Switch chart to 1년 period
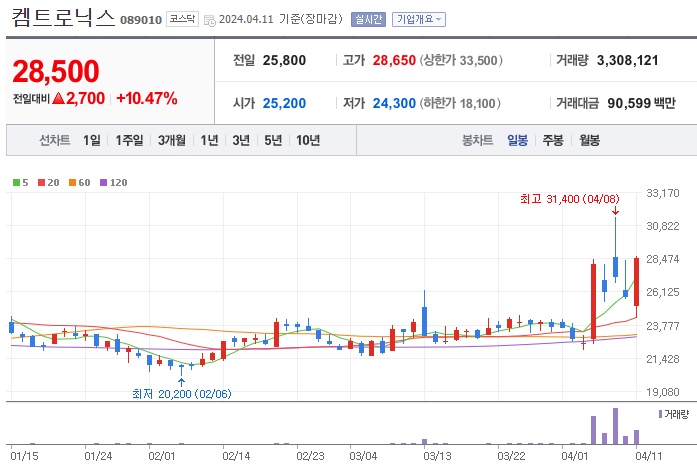Viewport: 697px width, 469px height. pyautogui.click(x=209, y=140)
